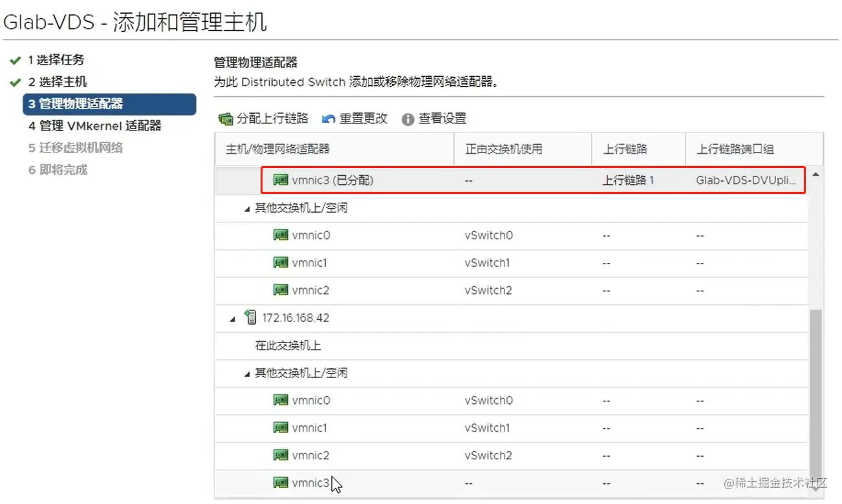Image resolution: width=842 pixels, height=504 pixels.
Task: Select host row 172.16.168.42
Action: [511, 318]
